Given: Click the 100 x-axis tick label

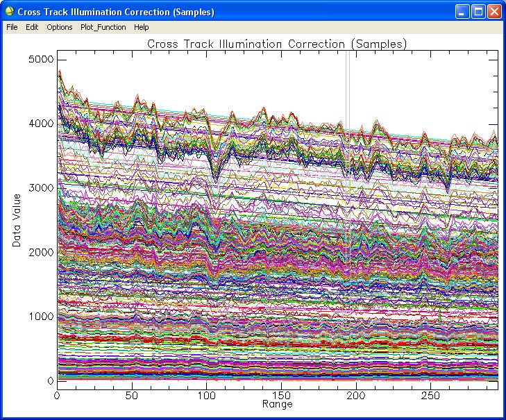Looking at the screenshot, I should click(x=206, y=396).
